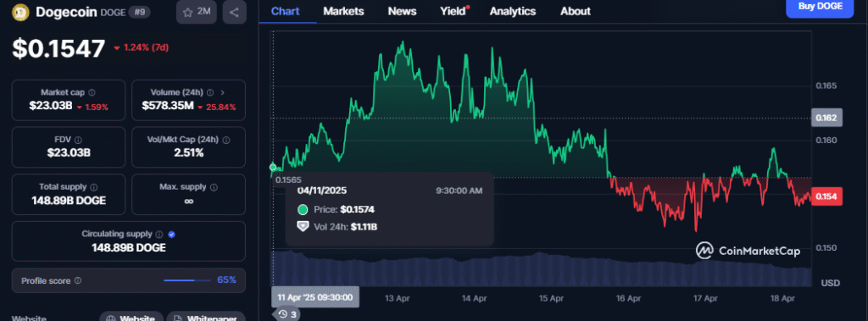
Task: Click the 148.89B DOGE circulating supply value
Action: pyautogui.click(x=129, y=248)
